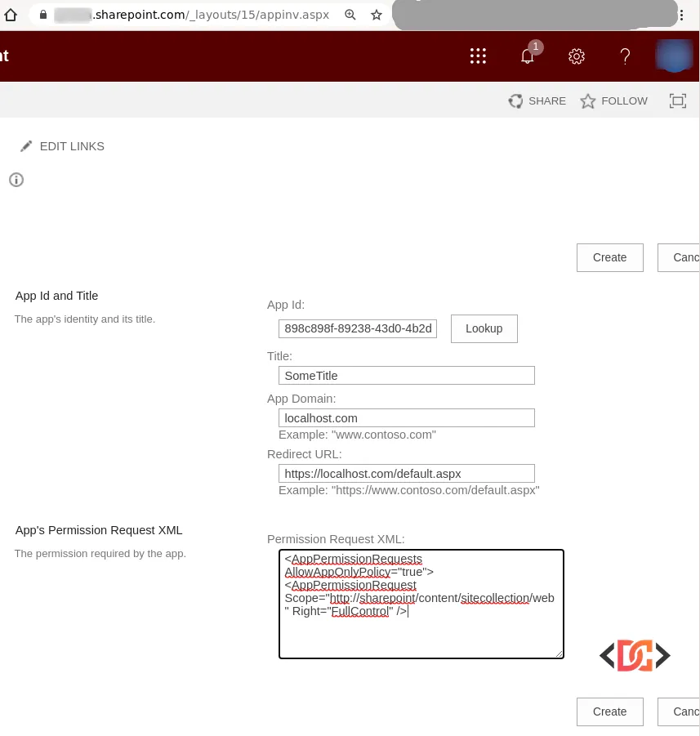Click the SHARE icon in the ribbon bar
The image size is (700, 736).
click(515, 100)
